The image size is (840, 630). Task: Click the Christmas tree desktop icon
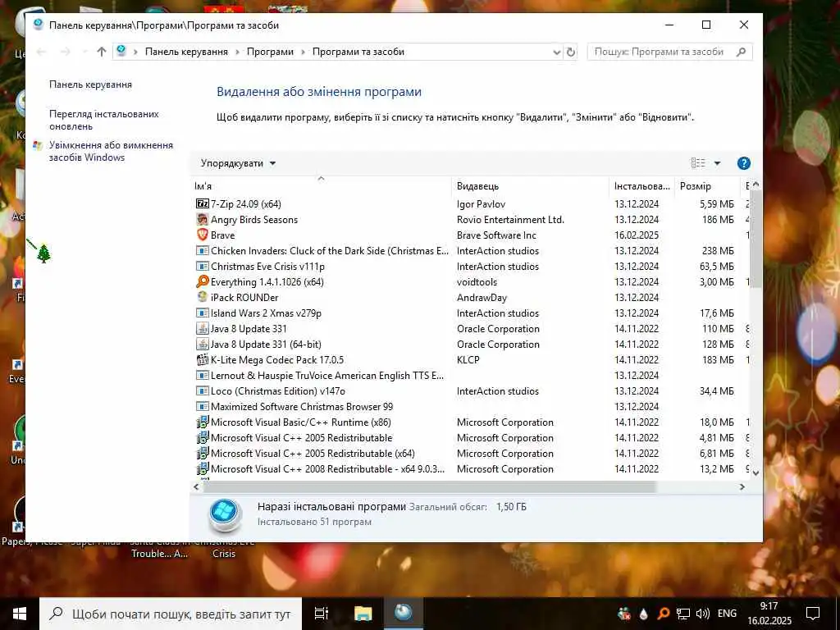43,253
